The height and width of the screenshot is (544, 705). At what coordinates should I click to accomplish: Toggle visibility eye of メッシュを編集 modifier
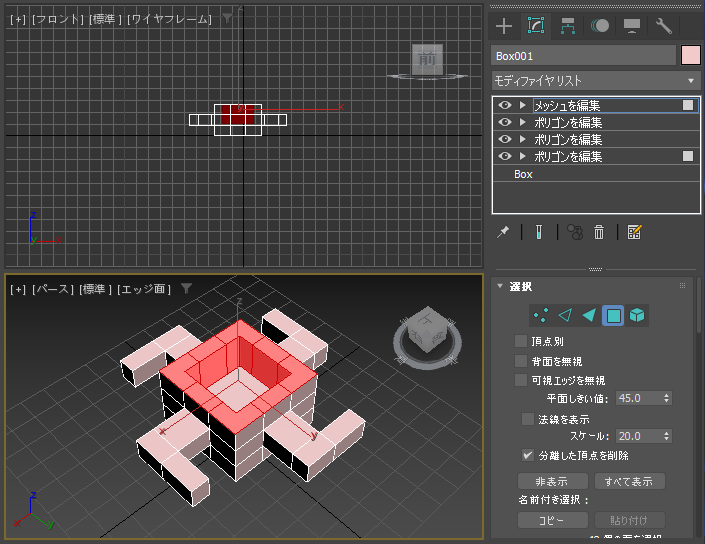[x=505, y=105]
